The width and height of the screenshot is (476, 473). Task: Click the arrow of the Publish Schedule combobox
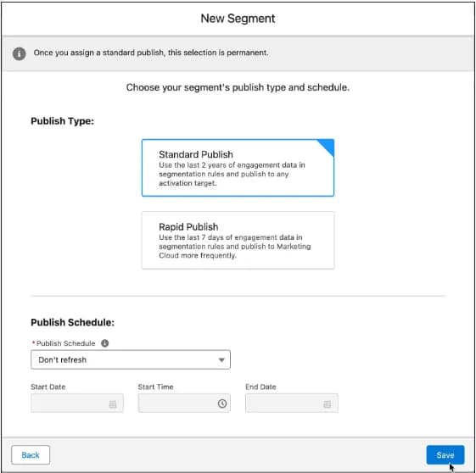[221, 360]
